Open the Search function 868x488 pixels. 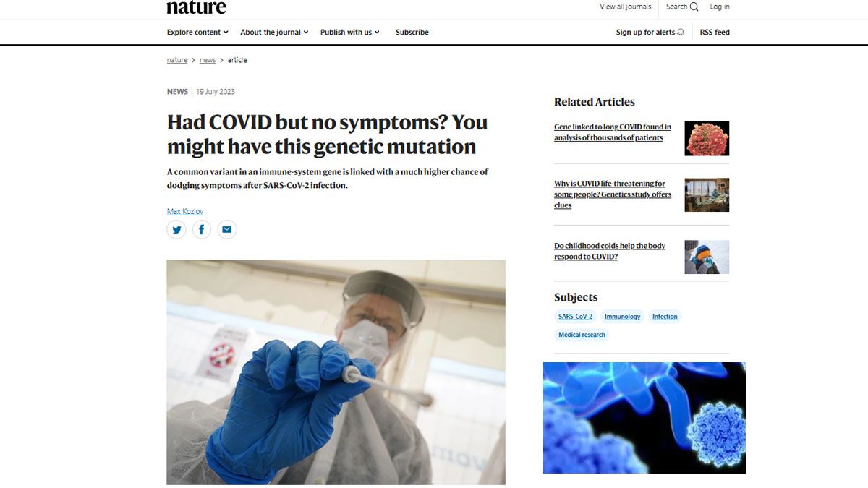(x=681, y=6)
